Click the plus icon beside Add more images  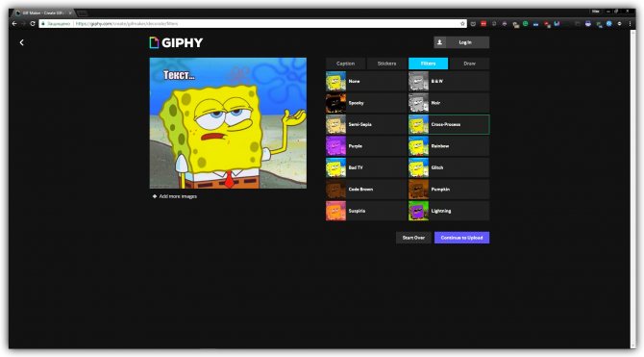pyautogui.click(x=155, y=196)
